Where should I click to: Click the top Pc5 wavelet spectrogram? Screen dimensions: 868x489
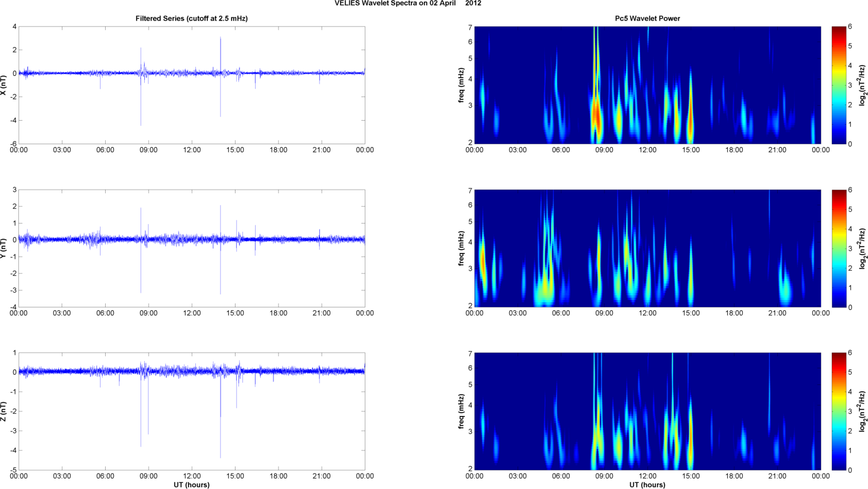click(647, 85)
